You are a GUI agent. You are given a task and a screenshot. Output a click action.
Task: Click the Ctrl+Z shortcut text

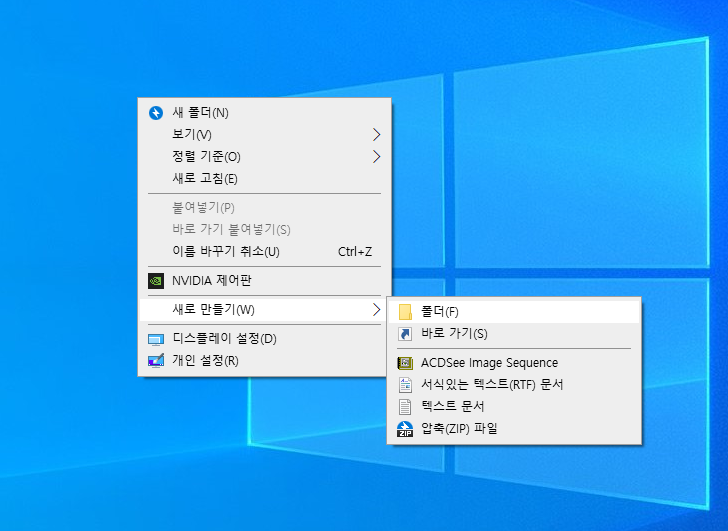point(355,252)
